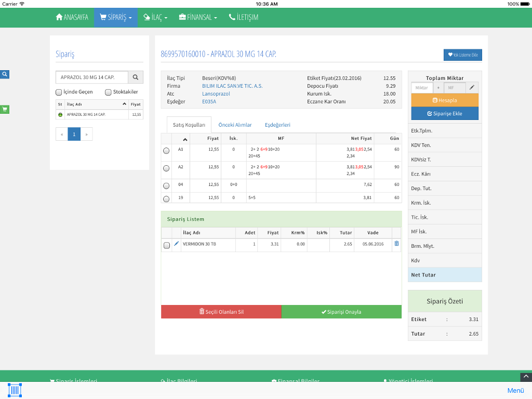This screenshot has height=399, width=532.
Task: Click the KDV Ten. row
Action: 445,145
